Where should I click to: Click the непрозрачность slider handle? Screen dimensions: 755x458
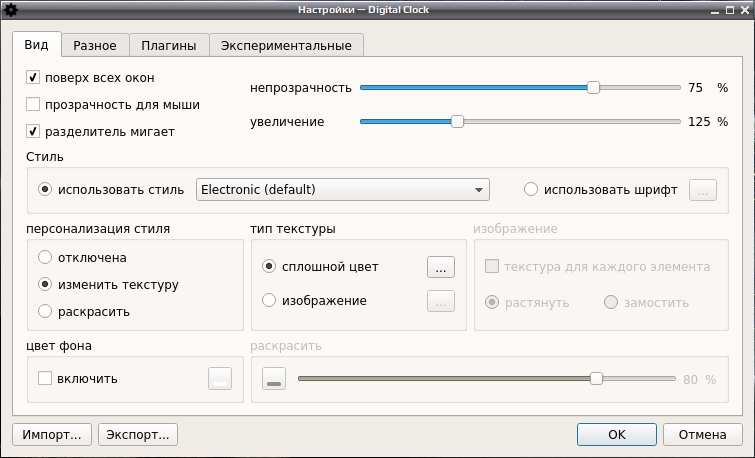coord(593,88)
